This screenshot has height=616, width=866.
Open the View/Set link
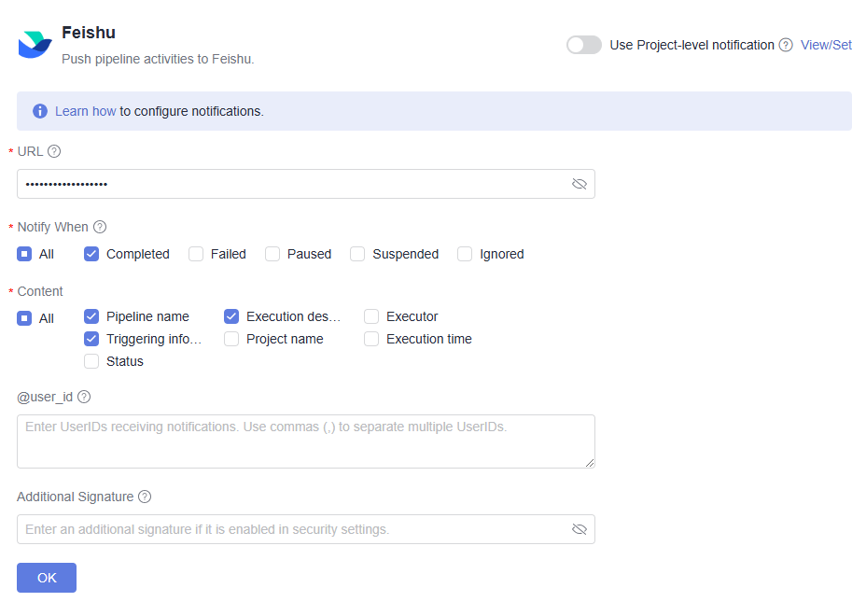point(826,45)
